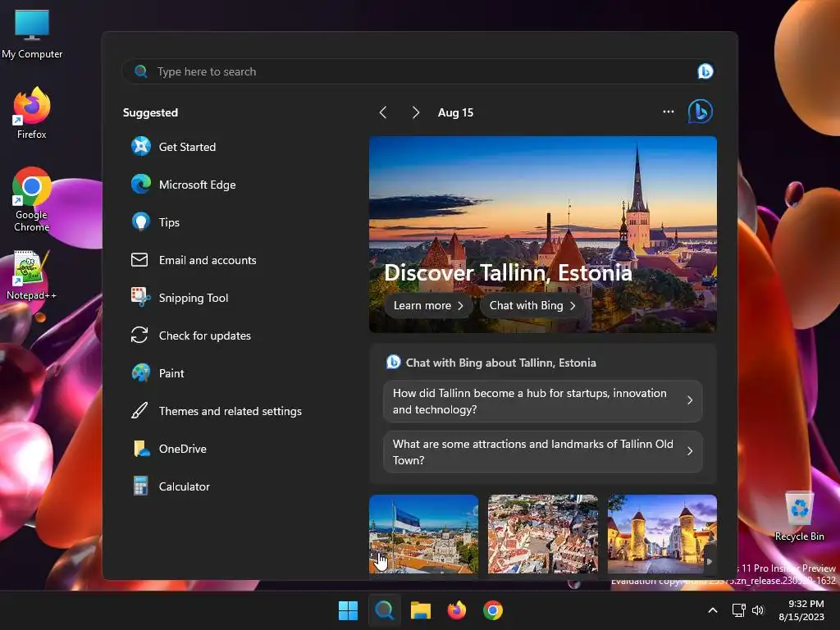Show hidden icons tray chevron
840x630 pixels.
click(x=713, y=610)
